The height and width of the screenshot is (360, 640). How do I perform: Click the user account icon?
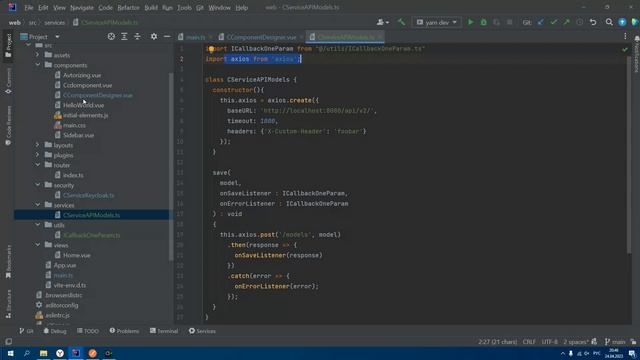coord(382,22)
